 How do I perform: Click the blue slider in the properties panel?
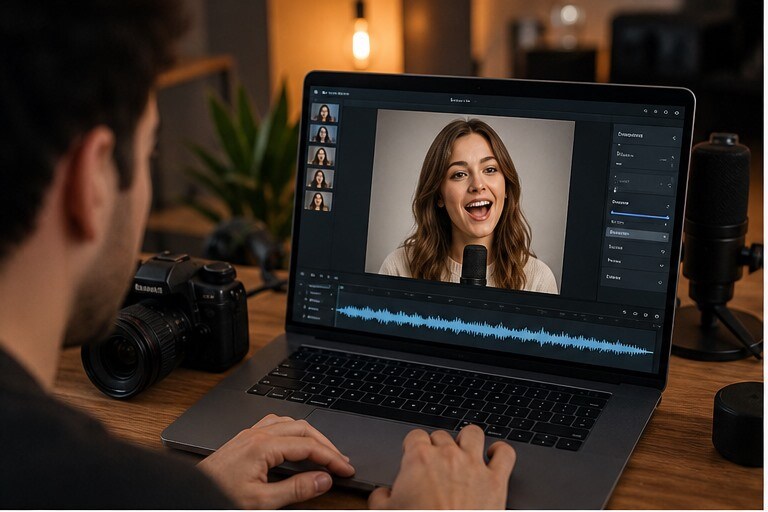pyautogui.click(x=640, y=215)
